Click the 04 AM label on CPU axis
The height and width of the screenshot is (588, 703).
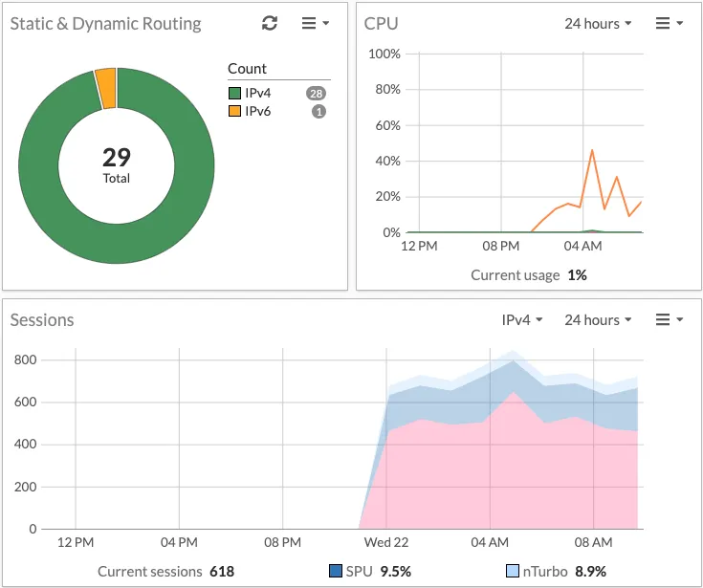pyautogui.click(x=582, y=246)
